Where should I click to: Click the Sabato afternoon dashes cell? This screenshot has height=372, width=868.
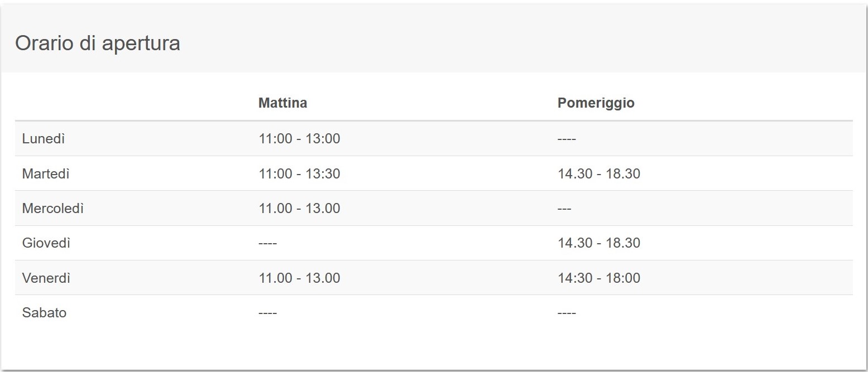pos(567,313)
